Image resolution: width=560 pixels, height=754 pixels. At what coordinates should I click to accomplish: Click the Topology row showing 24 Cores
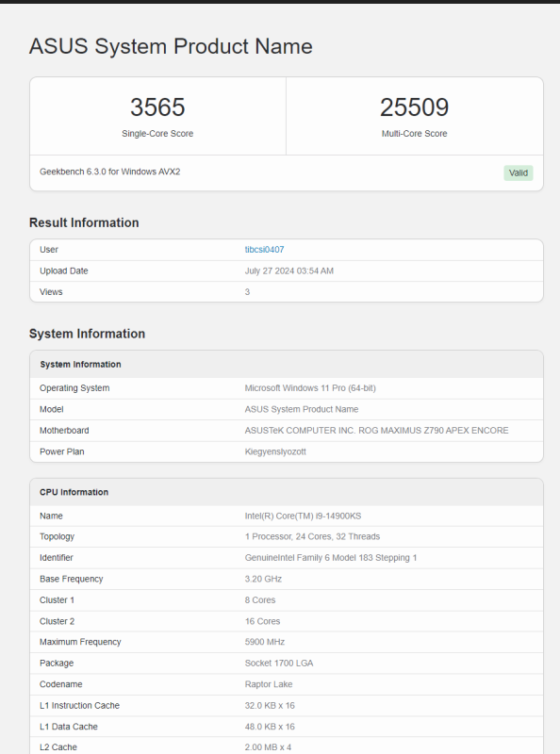287,536
